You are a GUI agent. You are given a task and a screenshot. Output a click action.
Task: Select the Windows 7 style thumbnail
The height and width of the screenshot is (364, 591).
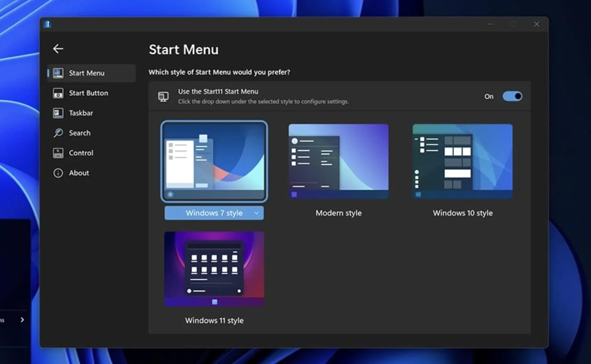pos(214,161)
